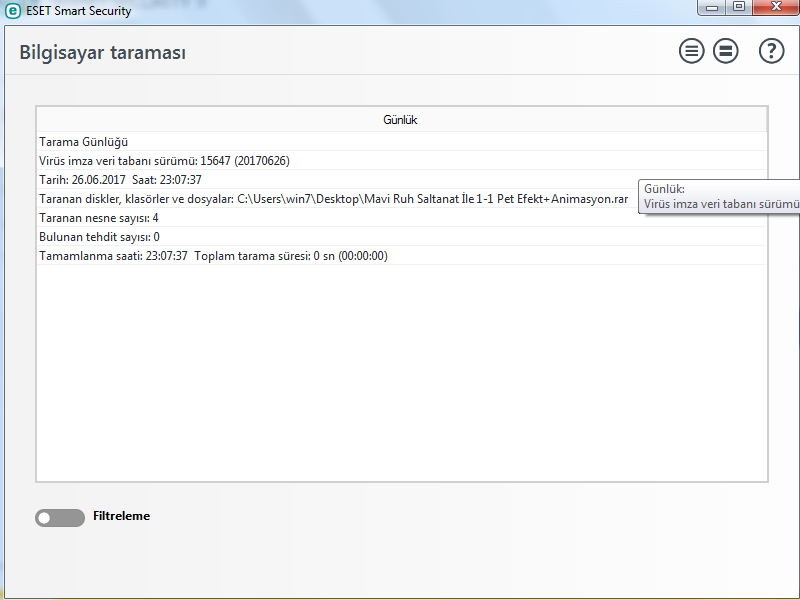Select the 'Tamamlanma saati: 23:07:37' row
This screenshot has width=800, height=600.
pos(401,255)
